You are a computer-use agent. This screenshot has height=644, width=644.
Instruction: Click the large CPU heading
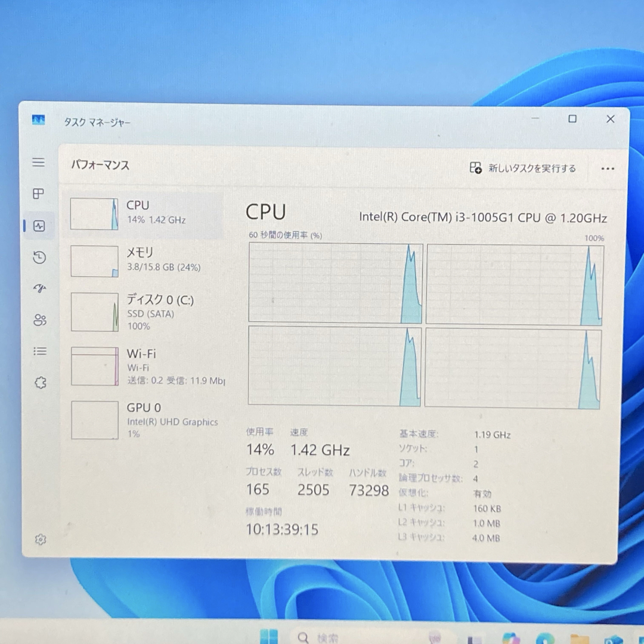[265, 212]
